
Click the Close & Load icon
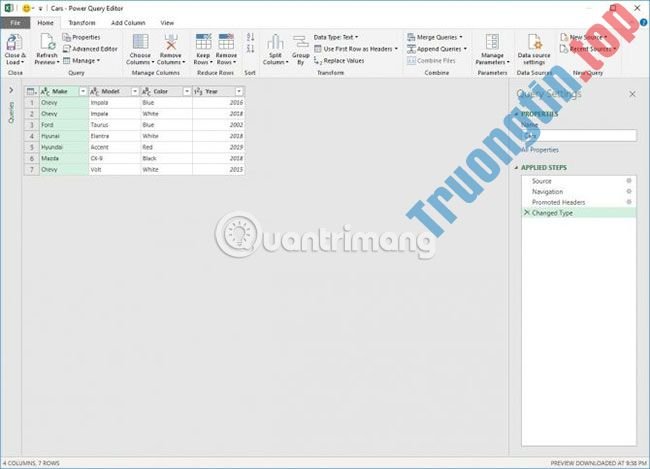[x=15, y=42]
